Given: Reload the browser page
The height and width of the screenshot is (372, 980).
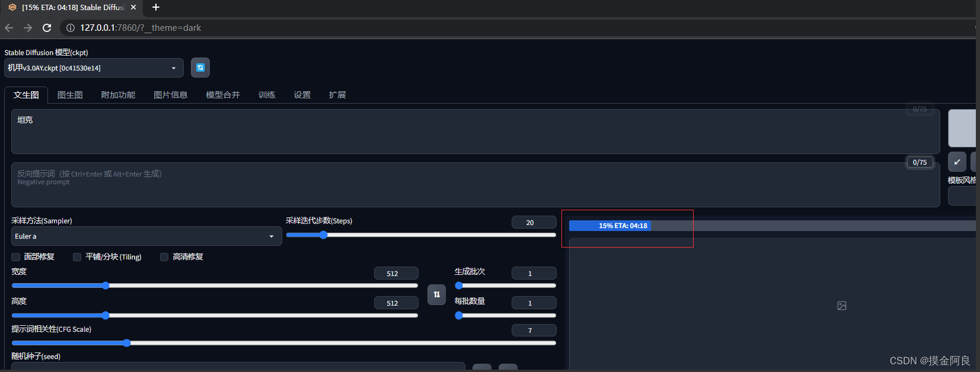Looking at the screenshot, I should tap(47, 28).
